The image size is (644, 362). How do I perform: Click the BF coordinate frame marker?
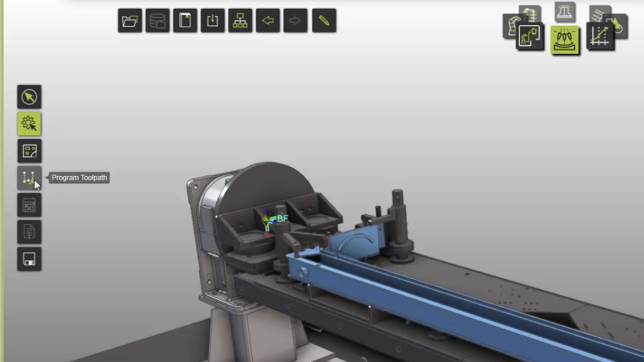[x=267, y=220]
